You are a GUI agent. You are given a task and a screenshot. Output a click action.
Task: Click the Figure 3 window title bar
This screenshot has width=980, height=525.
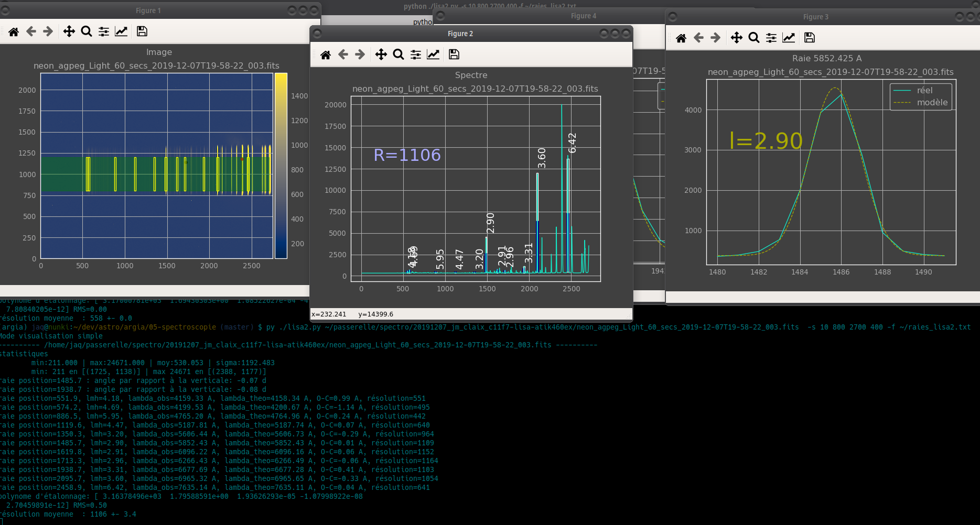(x=815, y=17)
